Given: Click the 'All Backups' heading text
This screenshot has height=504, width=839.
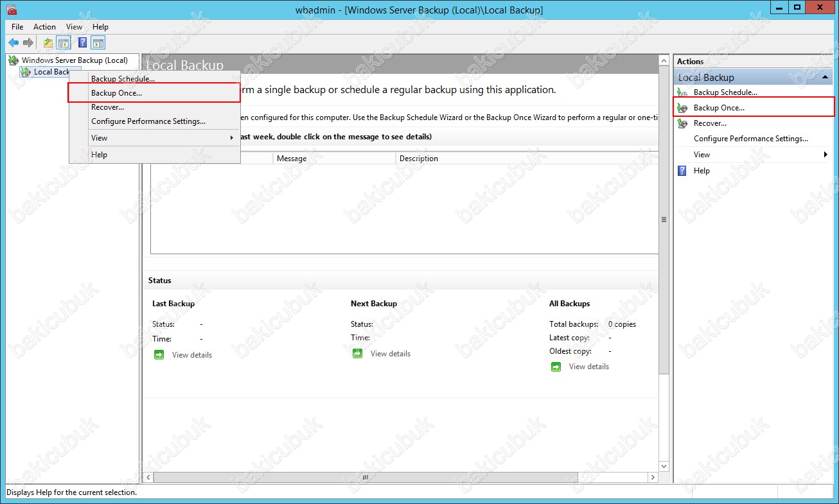Looking at the screenshot, I should [569, 304].
